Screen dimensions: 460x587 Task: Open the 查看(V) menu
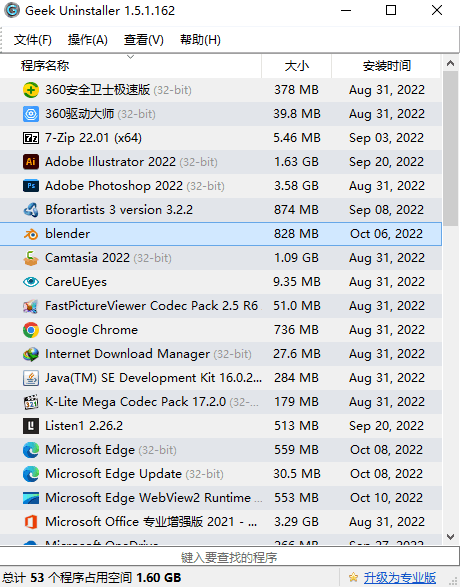click(144, 40)
